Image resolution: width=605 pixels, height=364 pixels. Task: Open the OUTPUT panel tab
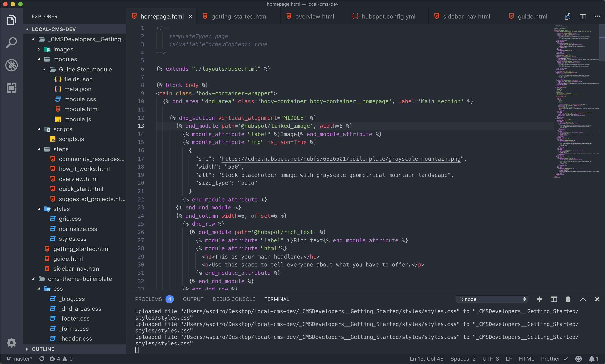click(x=193, y=299)
